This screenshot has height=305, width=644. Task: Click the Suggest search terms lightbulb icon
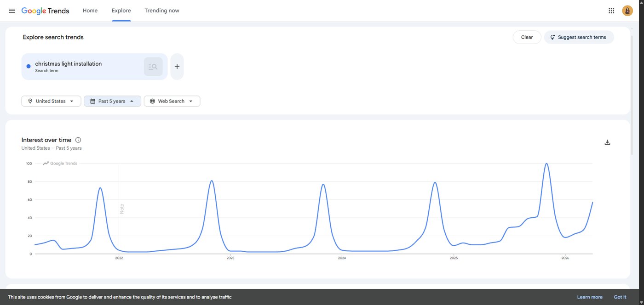[552, 37]
